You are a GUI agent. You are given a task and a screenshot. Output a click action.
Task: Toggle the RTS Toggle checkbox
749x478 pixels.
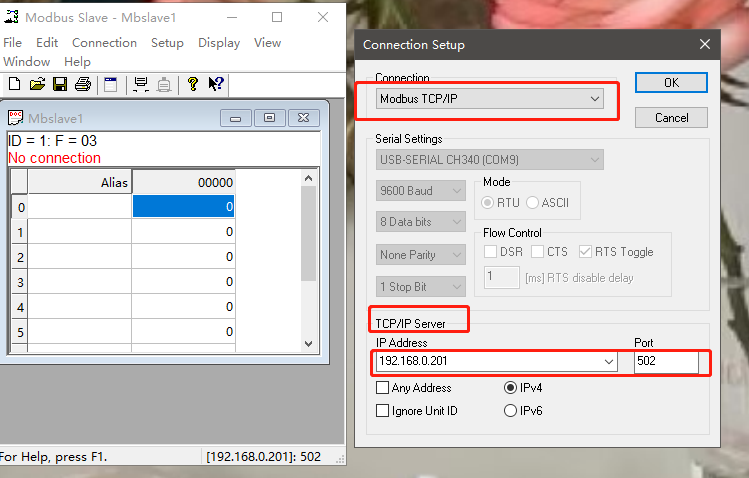pyautogui.click(x=585, y=252)
